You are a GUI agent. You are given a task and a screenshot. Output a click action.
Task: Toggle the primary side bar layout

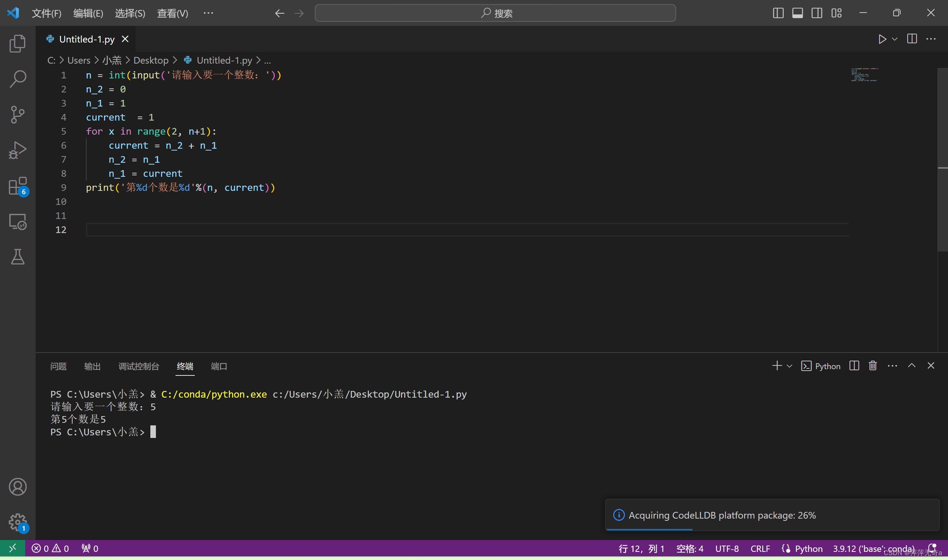tap(778, 13)
